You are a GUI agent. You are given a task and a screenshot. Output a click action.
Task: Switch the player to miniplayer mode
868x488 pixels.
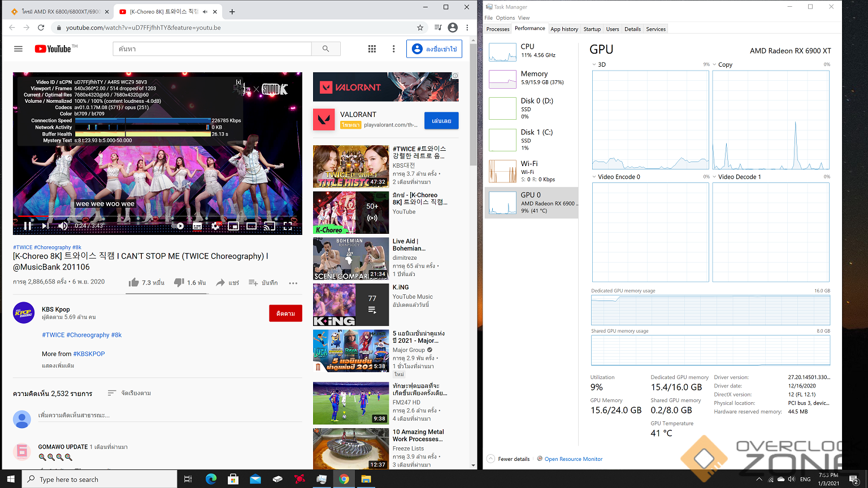[233, 226]
